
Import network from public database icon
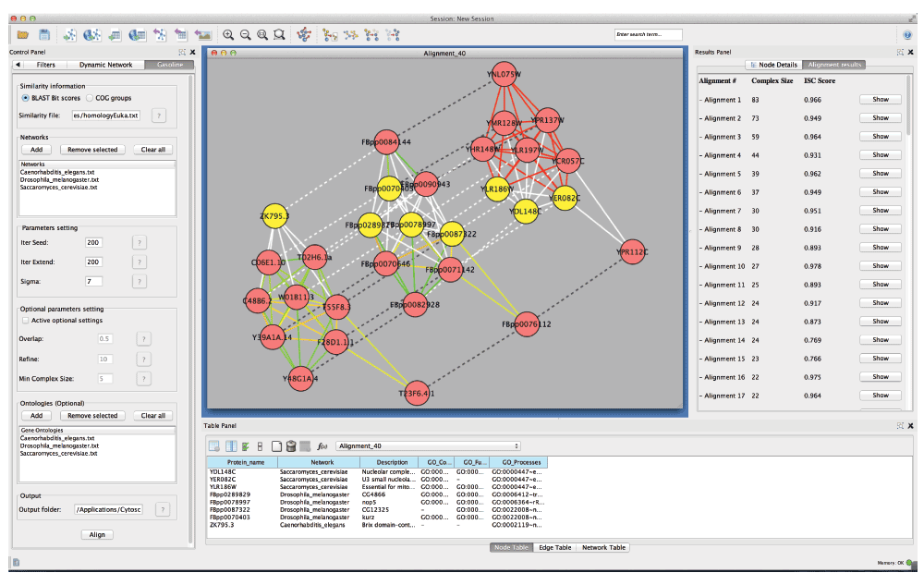pos(91,35)
